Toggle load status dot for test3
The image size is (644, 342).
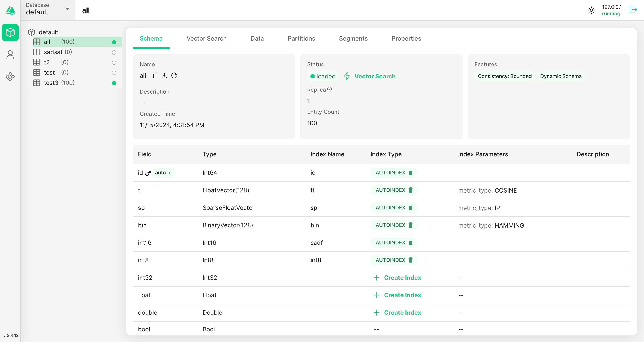[114, 83]
